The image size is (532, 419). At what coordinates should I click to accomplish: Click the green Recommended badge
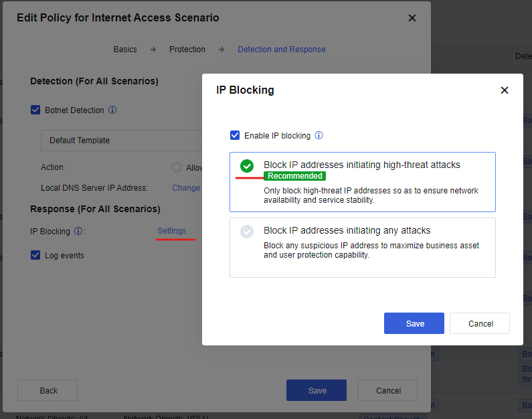click(295, 176)
